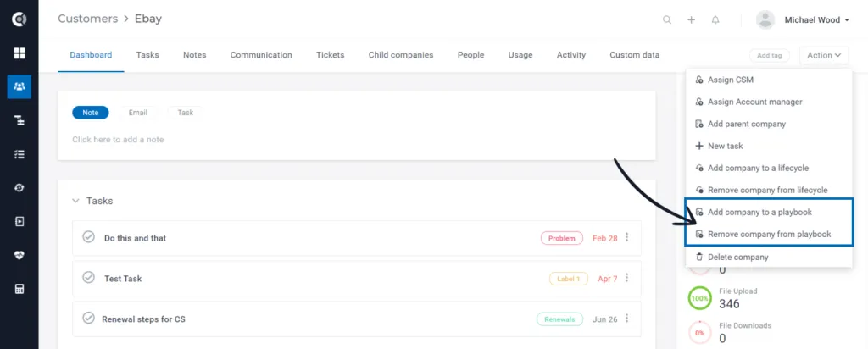Expand the Michael Wood user menu
This screenshot has height=349, width=868.
(x=816, y=20)
